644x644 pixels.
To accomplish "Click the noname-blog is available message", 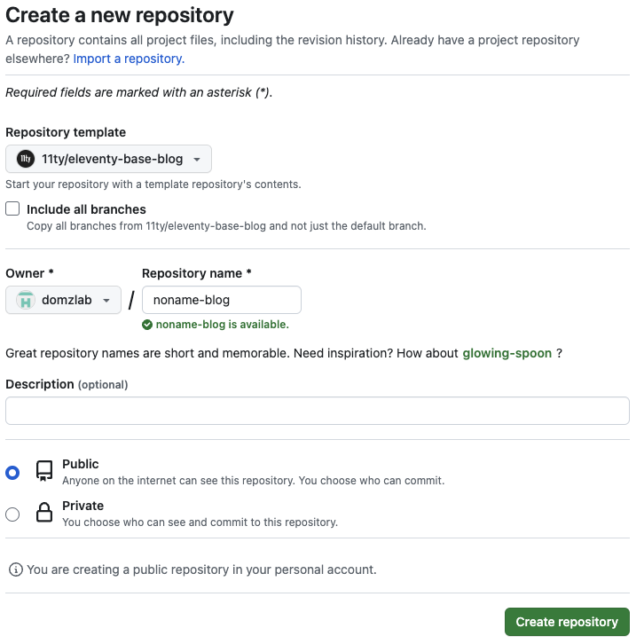I will [x=222, y=325].
